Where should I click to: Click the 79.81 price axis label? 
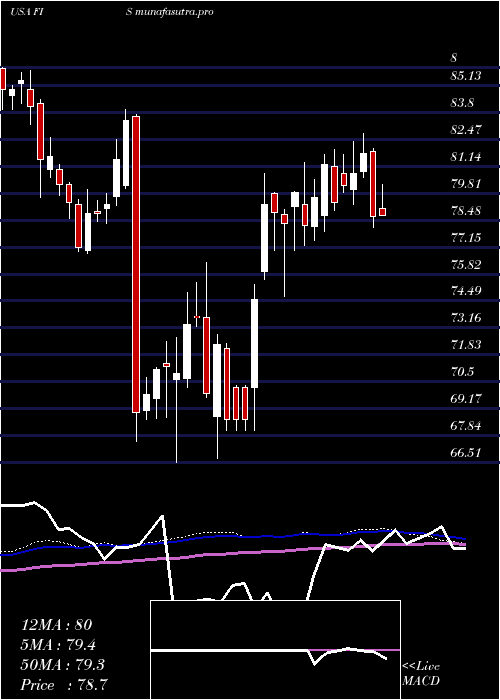coord(466,183)
